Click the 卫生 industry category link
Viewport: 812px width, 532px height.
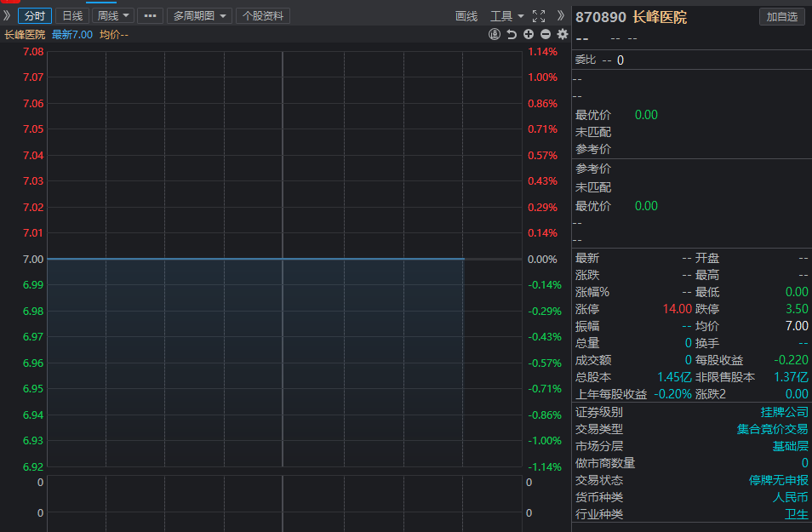797,514
